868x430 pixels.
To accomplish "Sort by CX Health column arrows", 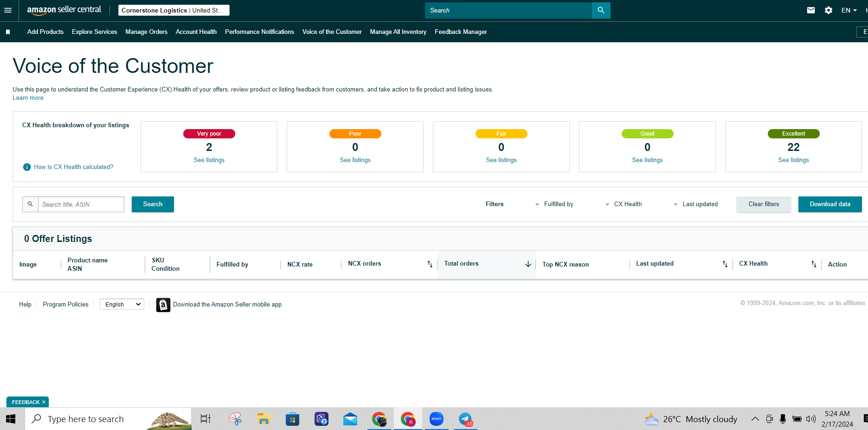I will pyautogui.click(x=813, y=264).
